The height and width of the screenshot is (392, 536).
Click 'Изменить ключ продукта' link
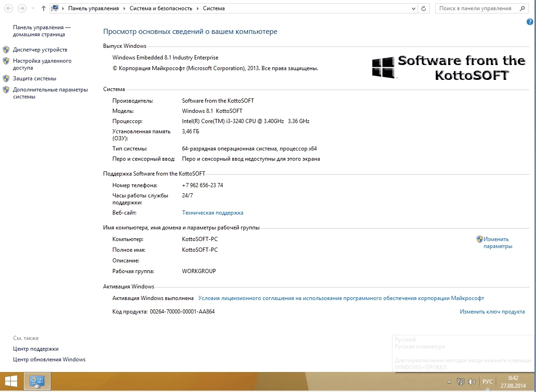pyautogui.click(x=492, y=312)
